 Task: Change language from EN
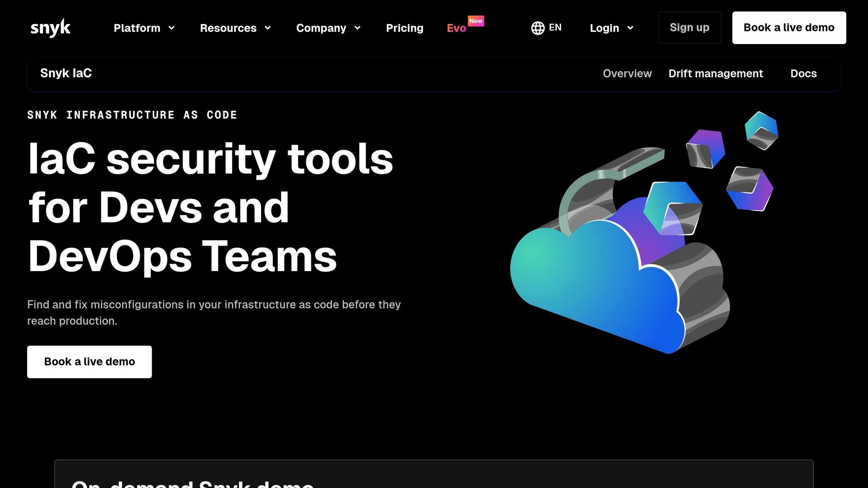tap(555, 28)
